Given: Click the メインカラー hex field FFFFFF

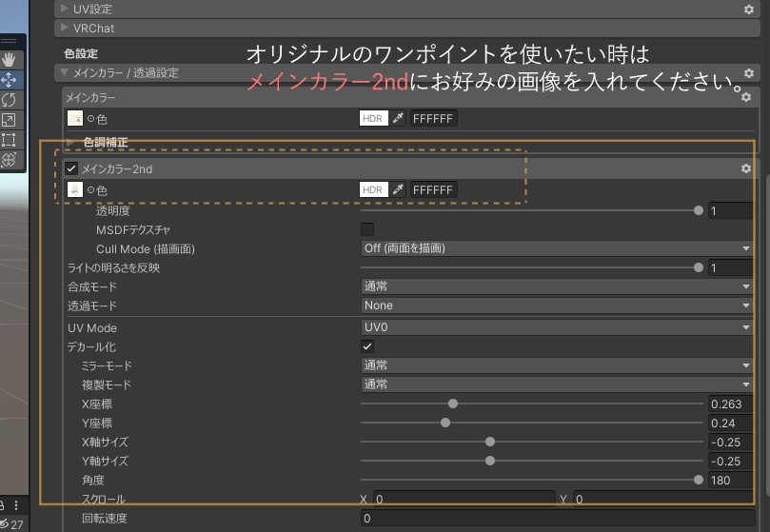Looking at the screenshot, I should tap(434, 118).
